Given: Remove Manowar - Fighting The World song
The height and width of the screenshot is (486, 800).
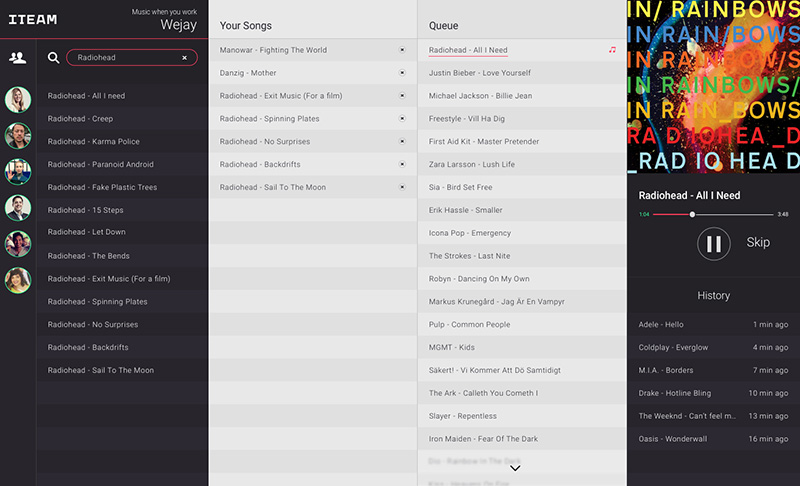Looking at the screenshot, I should click(x=402, y=50).
